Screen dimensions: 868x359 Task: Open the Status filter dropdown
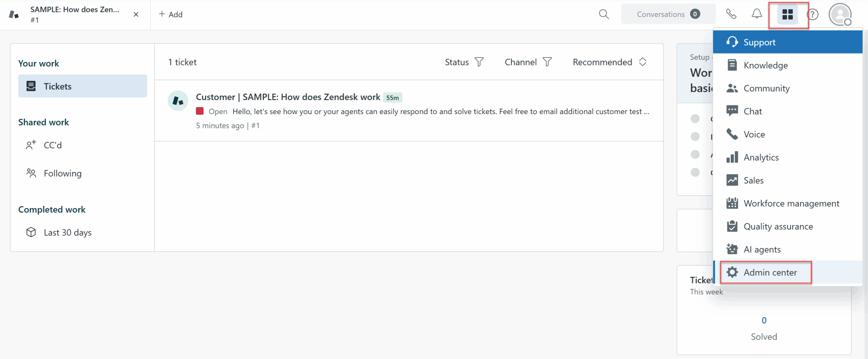(464, 62)
